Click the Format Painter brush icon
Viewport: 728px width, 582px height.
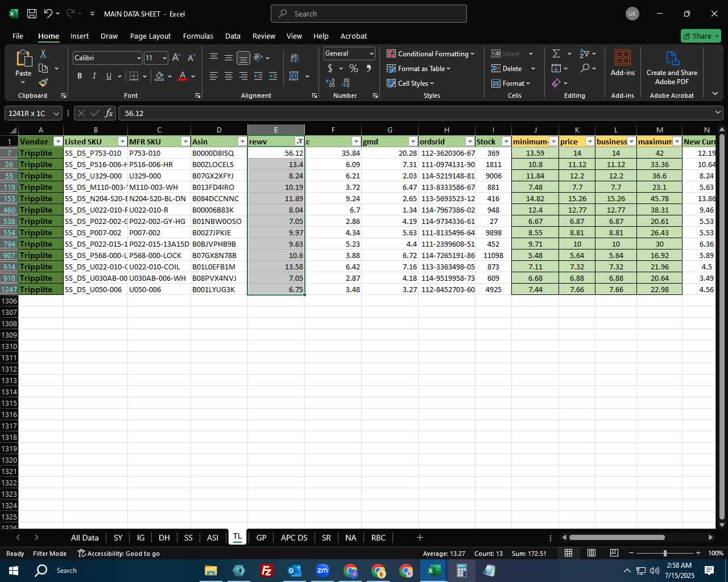click(43, 82)
